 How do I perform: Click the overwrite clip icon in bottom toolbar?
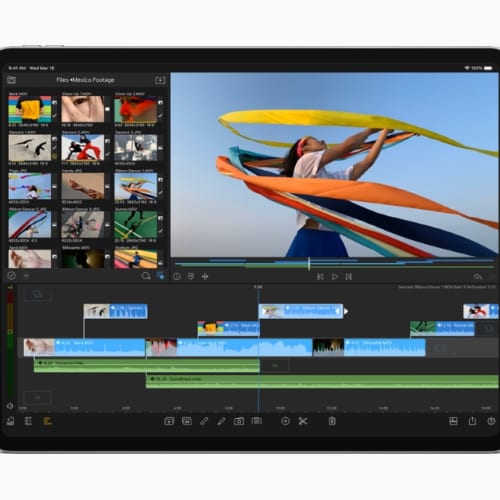point(187,421)
